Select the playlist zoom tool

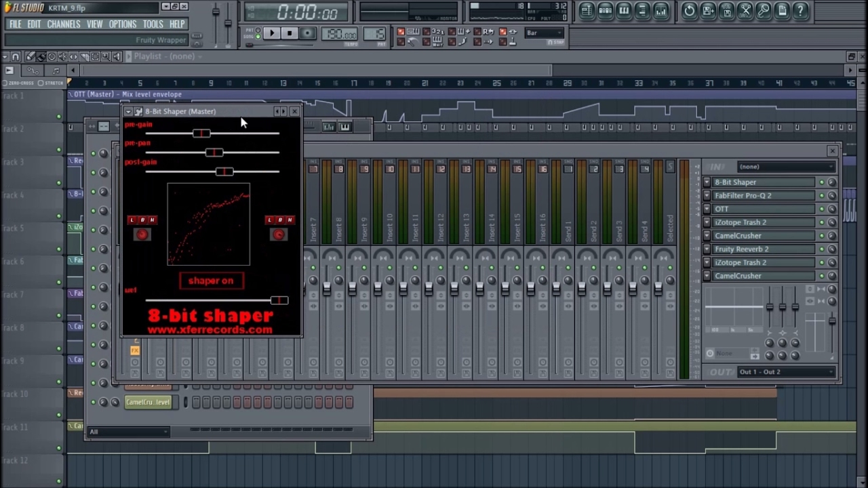click(x=106, y=56)
